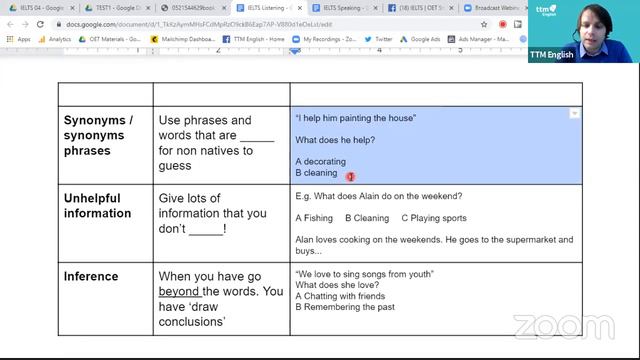Viewport: 640px width, 360px height.
Task: Open the Google Ads bookmark
Action: click(x=420, y=39)
